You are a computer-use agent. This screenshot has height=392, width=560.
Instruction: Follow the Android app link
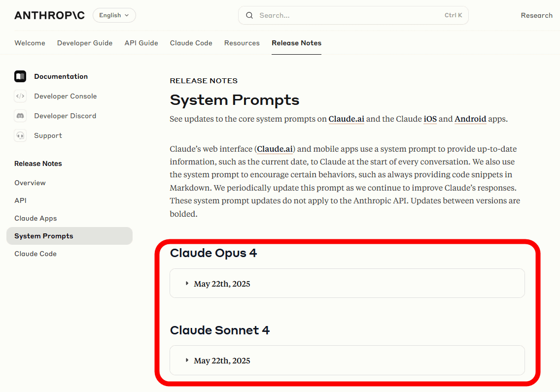(470, 119)
